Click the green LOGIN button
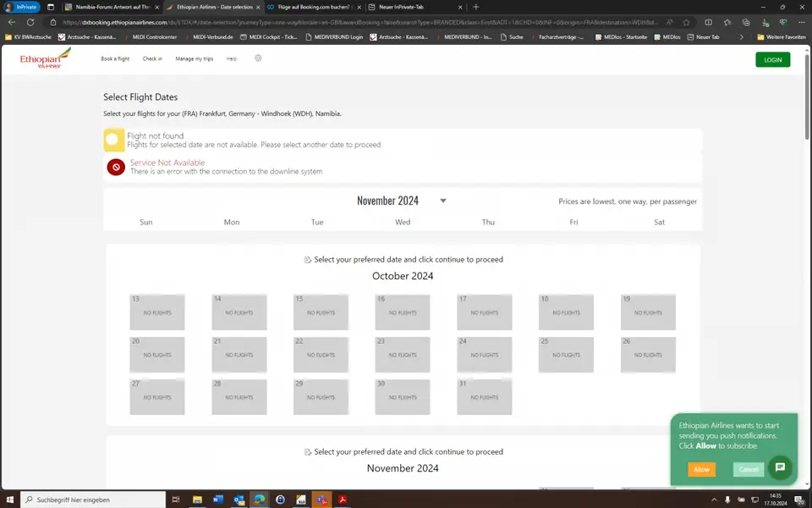The width and height of the screenshot is (812, 508). click(x=772, y=59)
